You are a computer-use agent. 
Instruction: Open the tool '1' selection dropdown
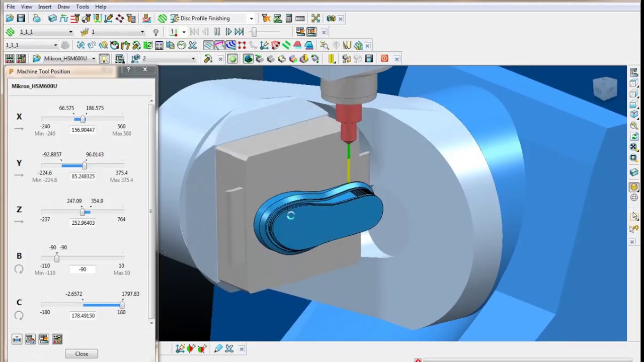coord(142,32)
